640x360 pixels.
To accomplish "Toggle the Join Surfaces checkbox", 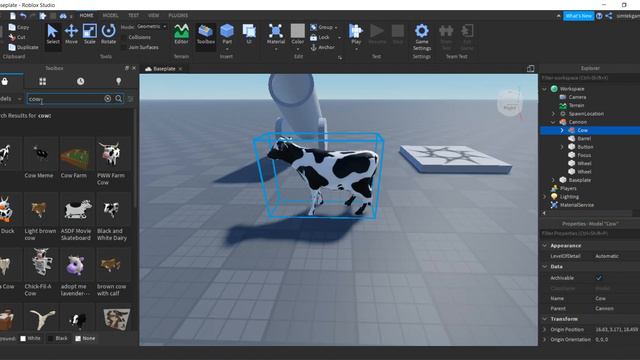I will pos(124,47).
